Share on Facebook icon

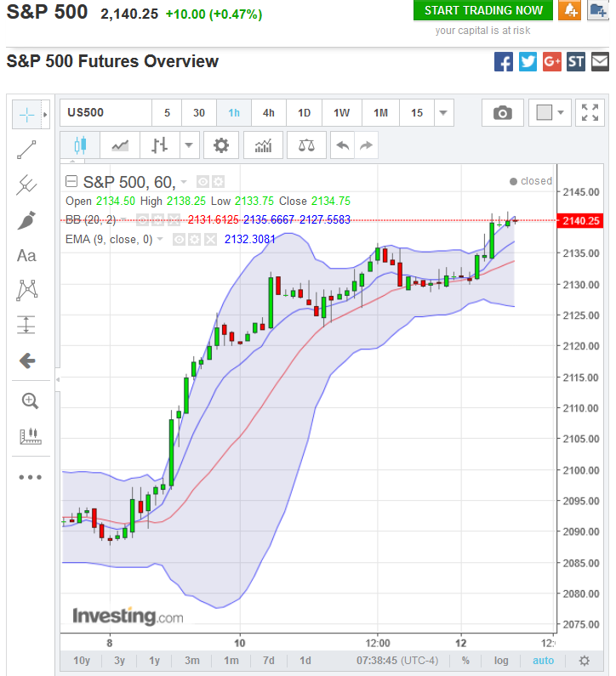pyautogui.click(x=504, y=62)
